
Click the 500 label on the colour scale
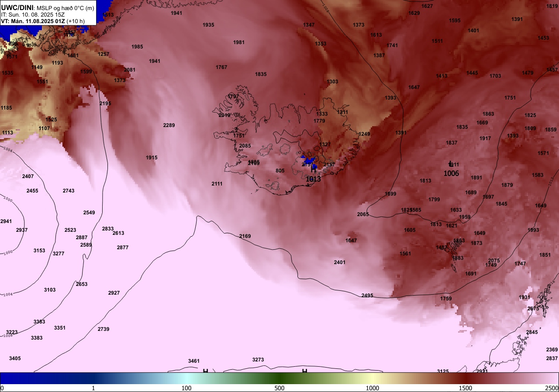[279, 388]
